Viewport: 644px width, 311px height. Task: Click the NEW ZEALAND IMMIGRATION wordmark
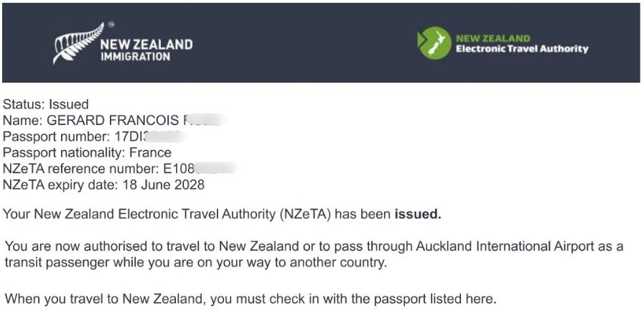(x=146, y=50)
